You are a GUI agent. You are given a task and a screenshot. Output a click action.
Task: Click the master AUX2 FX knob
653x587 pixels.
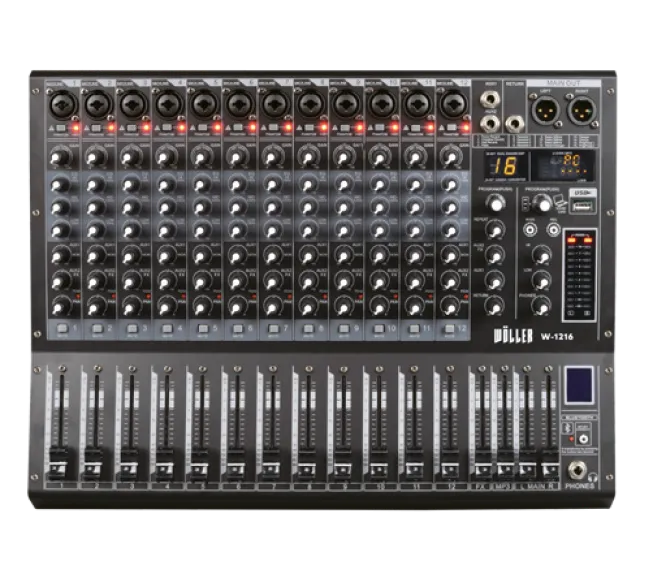click(495, 256)
